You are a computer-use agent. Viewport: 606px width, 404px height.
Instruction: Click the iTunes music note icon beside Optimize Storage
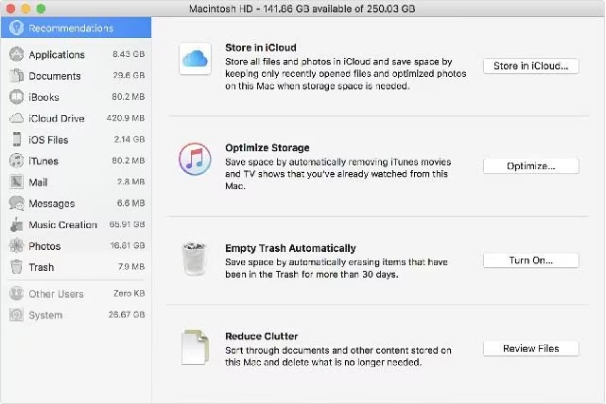click(x=195, y=159)
